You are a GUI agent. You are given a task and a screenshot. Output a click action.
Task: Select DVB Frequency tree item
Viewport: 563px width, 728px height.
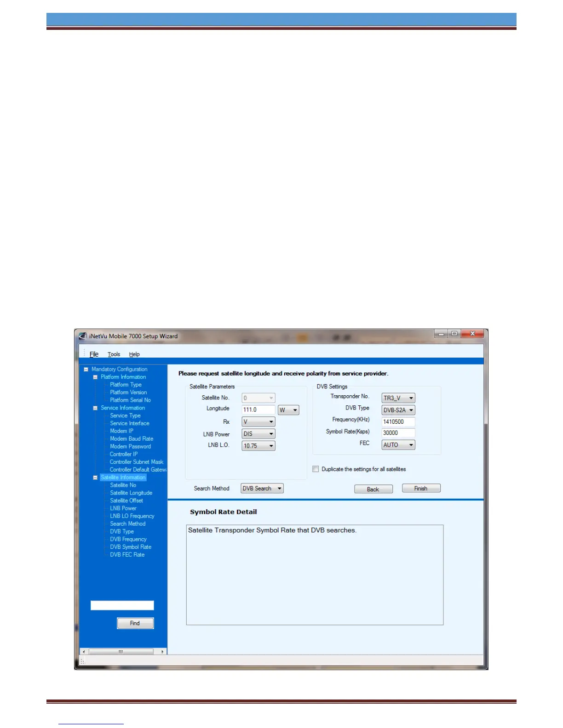click(x=128, y=540)
